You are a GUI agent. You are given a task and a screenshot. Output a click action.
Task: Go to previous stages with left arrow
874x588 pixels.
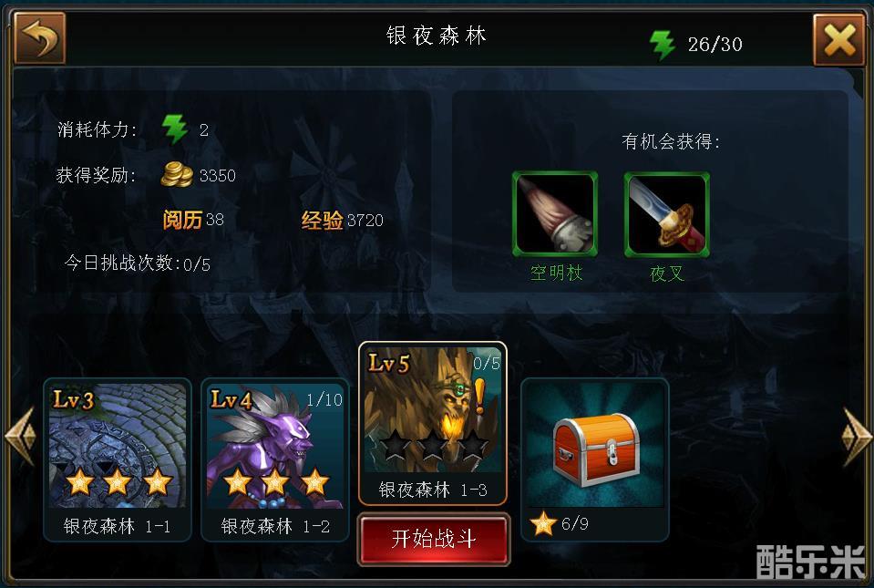click(x=20, y=436)
